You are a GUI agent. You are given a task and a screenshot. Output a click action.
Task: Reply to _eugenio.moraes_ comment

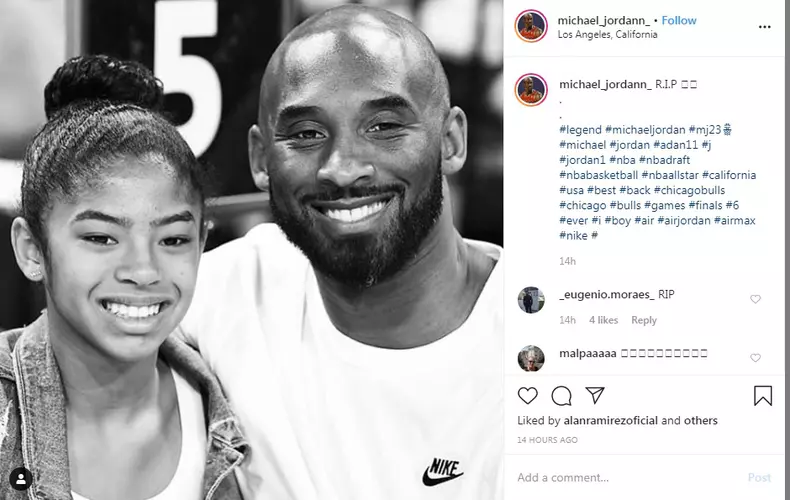(x=644, y=320)
